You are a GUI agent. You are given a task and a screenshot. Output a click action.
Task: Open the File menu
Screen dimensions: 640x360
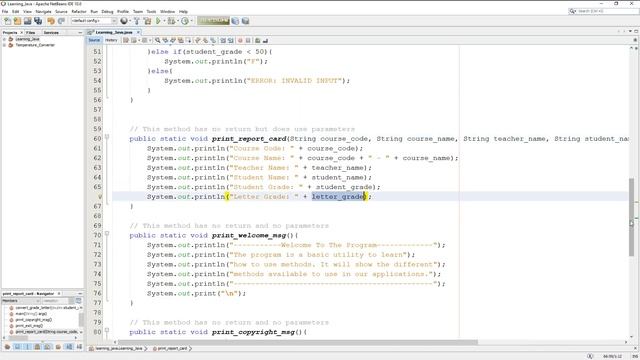[5, 11]
